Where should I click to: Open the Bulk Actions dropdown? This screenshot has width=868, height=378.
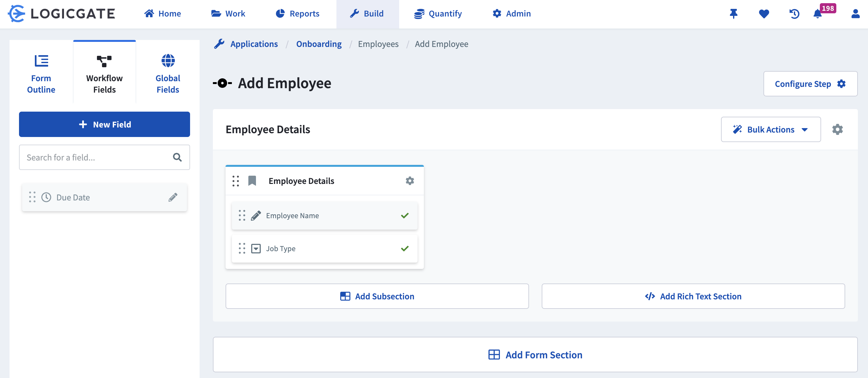point(771,129)
